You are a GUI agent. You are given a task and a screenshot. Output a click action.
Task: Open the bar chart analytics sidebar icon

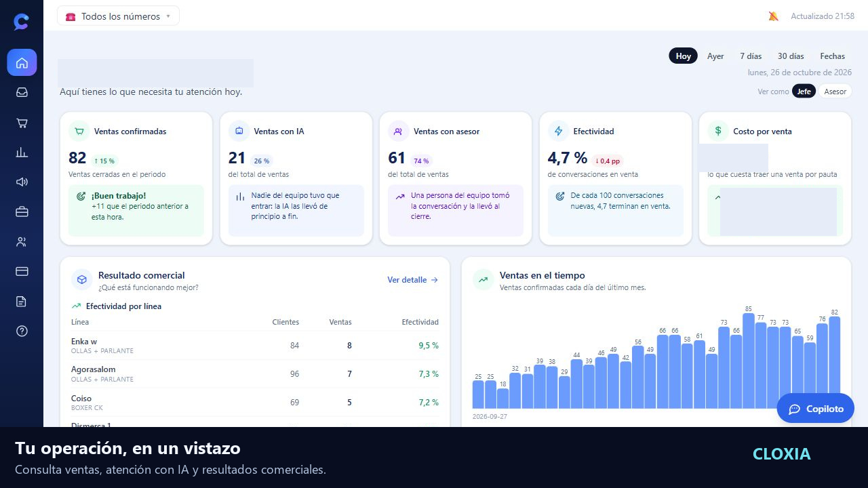coord(22,152)
